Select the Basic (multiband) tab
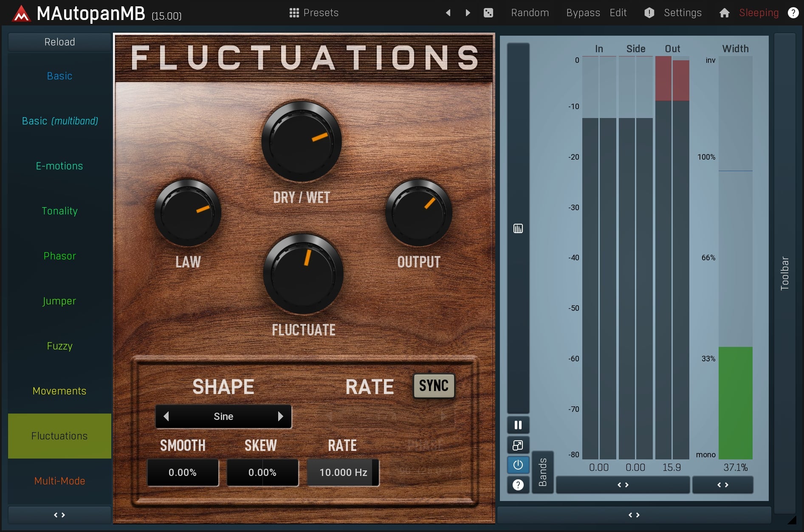804x532 pixels. point(59,121)
